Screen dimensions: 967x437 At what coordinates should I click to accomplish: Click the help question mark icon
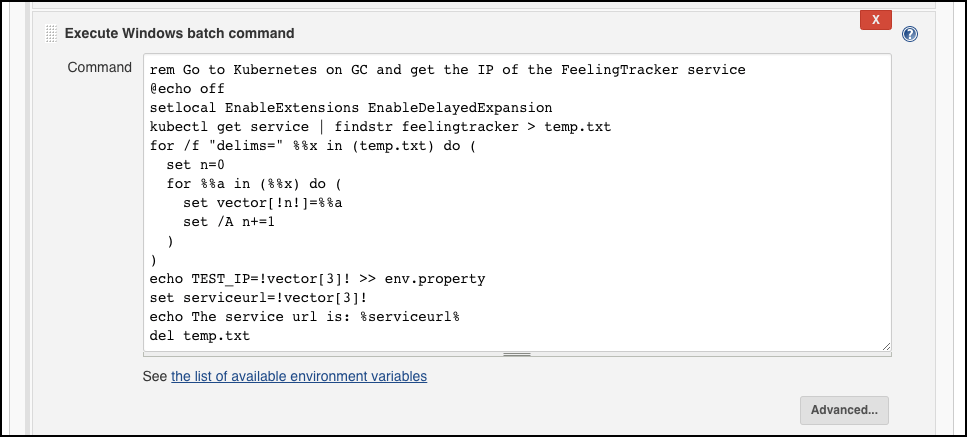[x=910, y=34]
